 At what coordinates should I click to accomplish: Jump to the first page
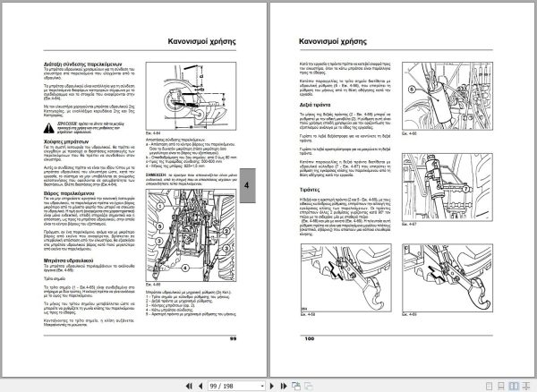pos(189,386)
